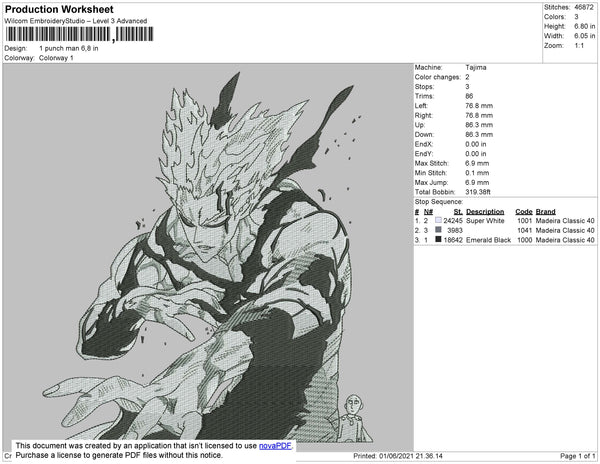600x464 pixels.
Task: Select the Trims value 86
Action: coord(469,96)
